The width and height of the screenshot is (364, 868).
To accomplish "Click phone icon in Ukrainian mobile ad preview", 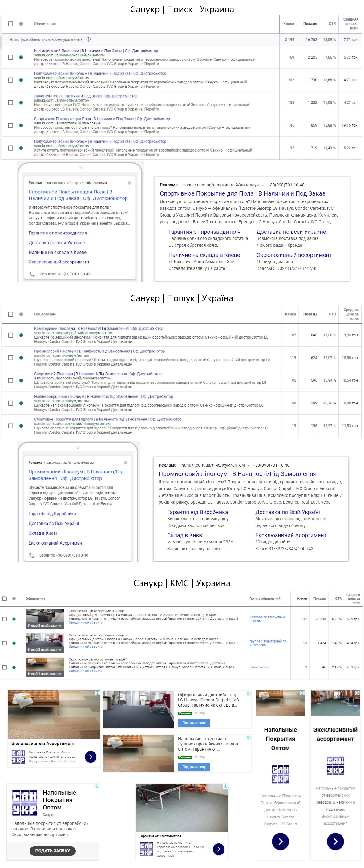I will click(x=32, y=555).
